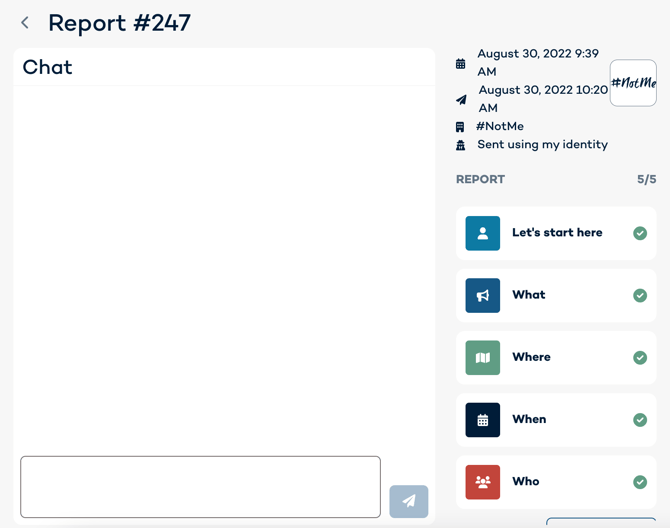Click green checkmark on When card
Screen dimensions: 670x528
pyautogui.click(x=640, y=419)
